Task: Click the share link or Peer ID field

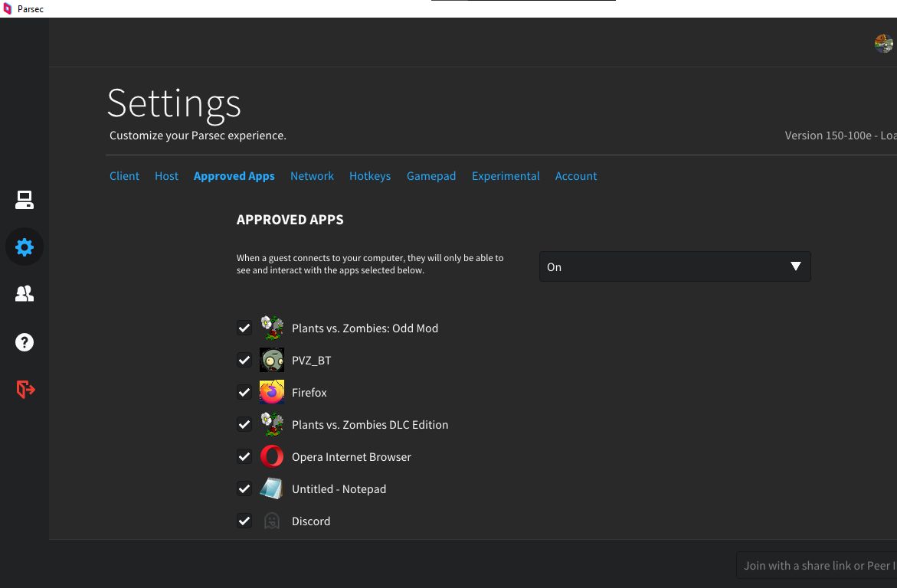Action: [817, 566]
